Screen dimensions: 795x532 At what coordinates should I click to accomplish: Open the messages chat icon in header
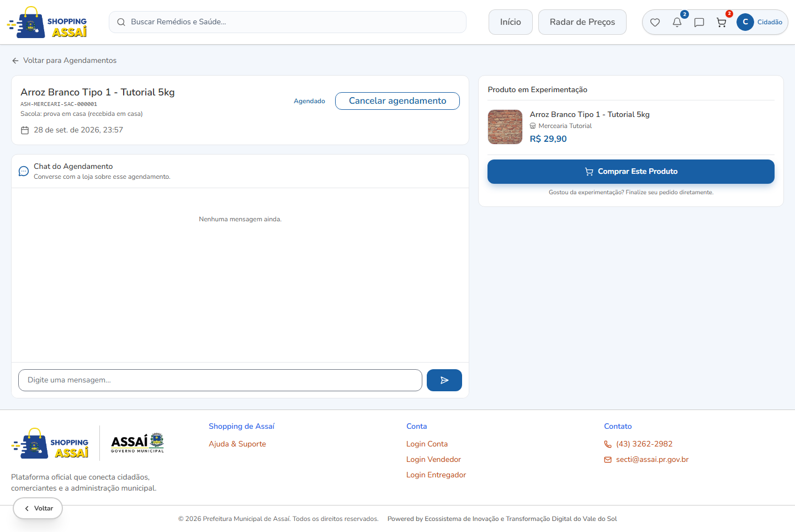click(699, 23)
